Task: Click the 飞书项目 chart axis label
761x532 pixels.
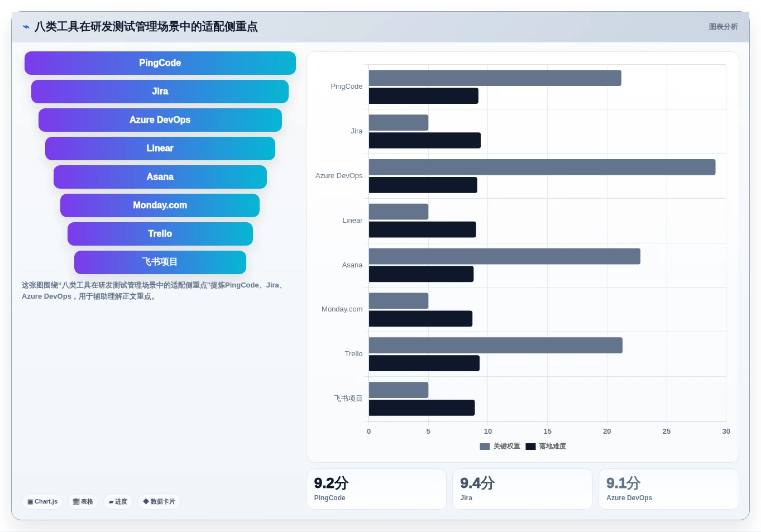Action: coord(348,399)
